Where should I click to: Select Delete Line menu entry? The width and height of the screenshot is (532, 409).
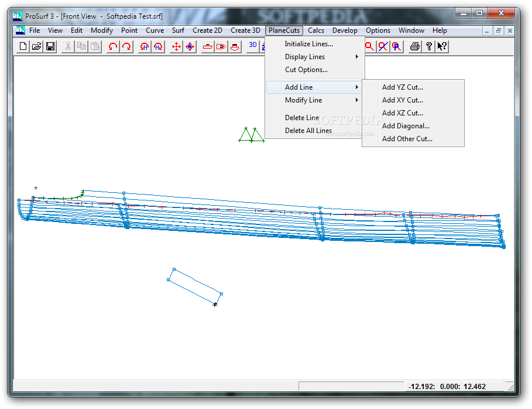tap(315, 118)
